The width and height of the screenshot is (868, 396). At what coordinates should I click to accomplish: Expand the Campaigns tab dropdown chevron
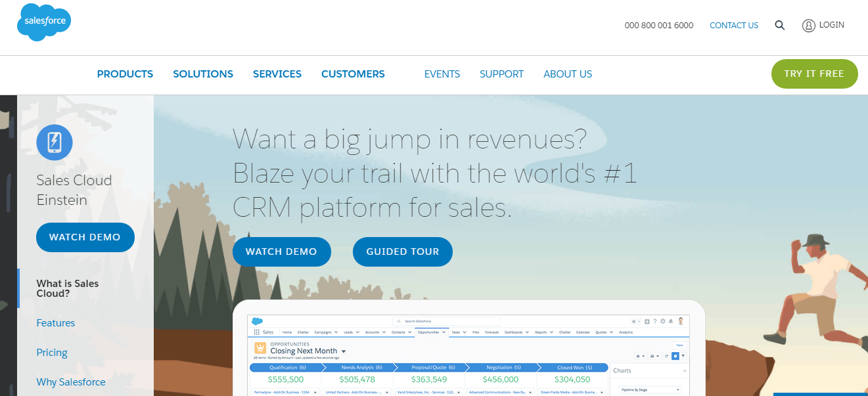click(337, 332)
